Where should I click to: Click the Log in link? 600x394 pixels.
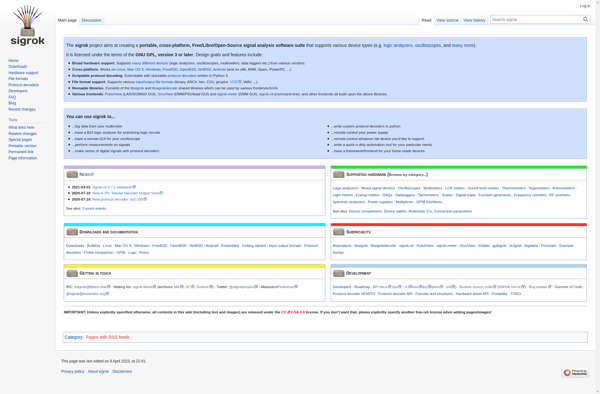click(x=585, y=6)
